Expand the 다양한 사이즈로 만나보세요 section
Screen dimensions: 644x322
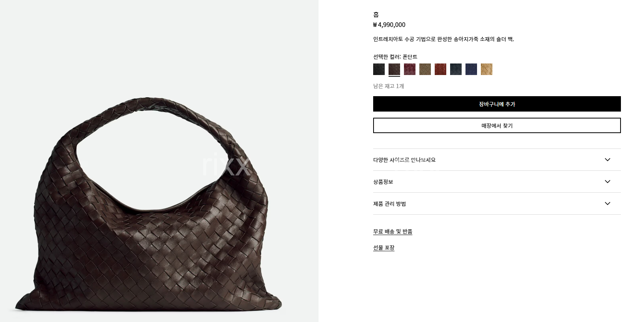(497, 160)
